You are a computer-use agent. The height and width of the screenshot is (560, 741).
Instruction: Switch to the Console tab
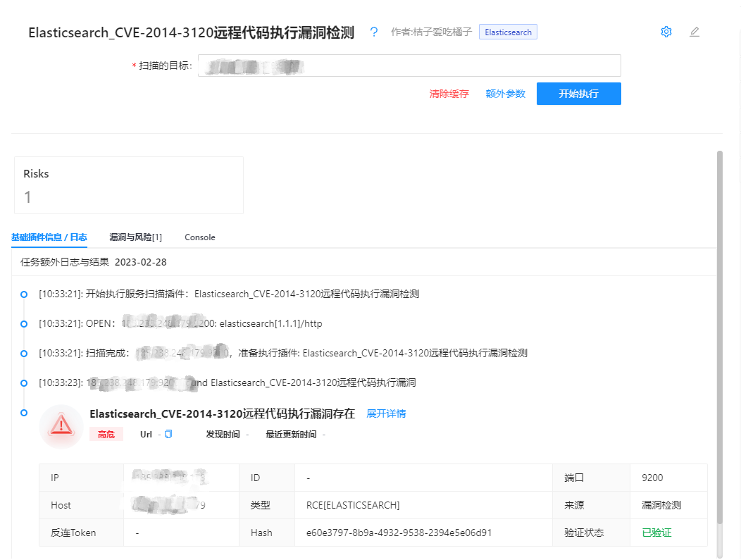point(200,237)
